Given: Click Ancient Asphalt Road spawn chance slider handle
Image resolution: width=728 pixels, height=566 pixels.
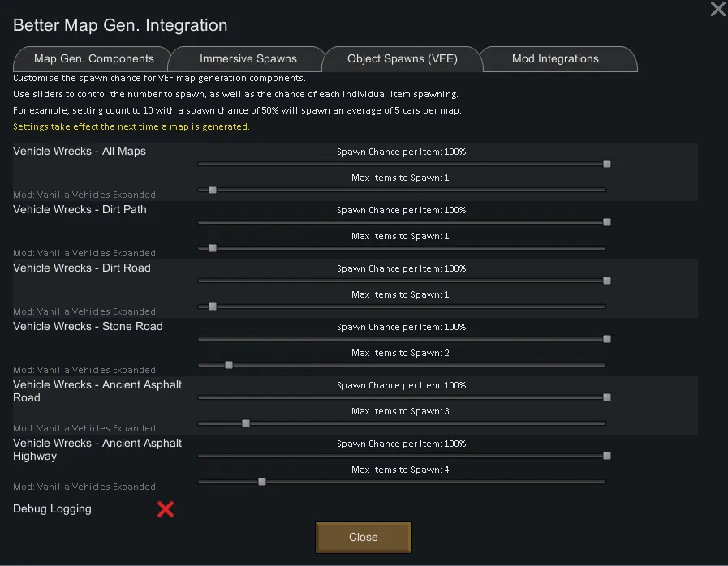Looking at the screenshot, I should click(607, 397).
